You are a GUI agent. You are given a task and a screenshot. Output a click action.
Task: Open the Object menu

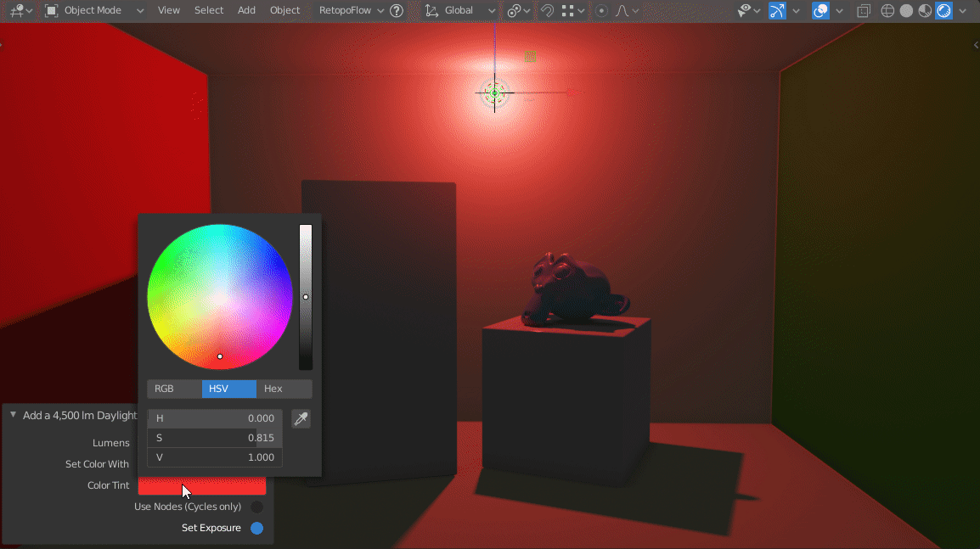point(285,11)
